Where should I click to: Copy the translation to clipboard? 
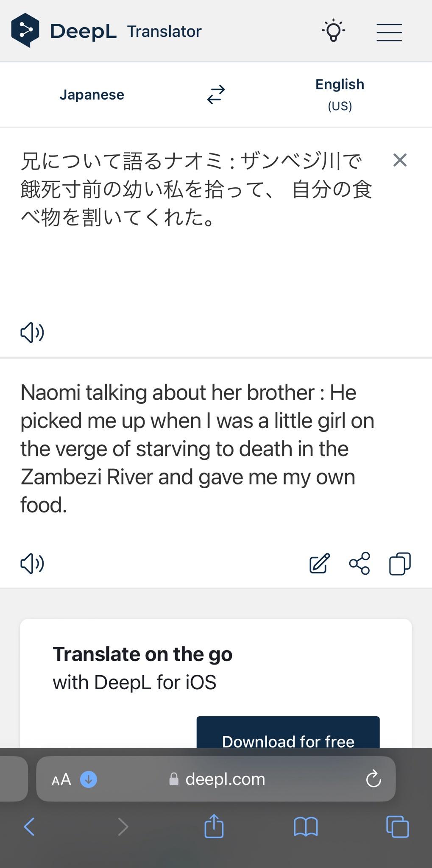pyautogui.click(x=400, y=563)
